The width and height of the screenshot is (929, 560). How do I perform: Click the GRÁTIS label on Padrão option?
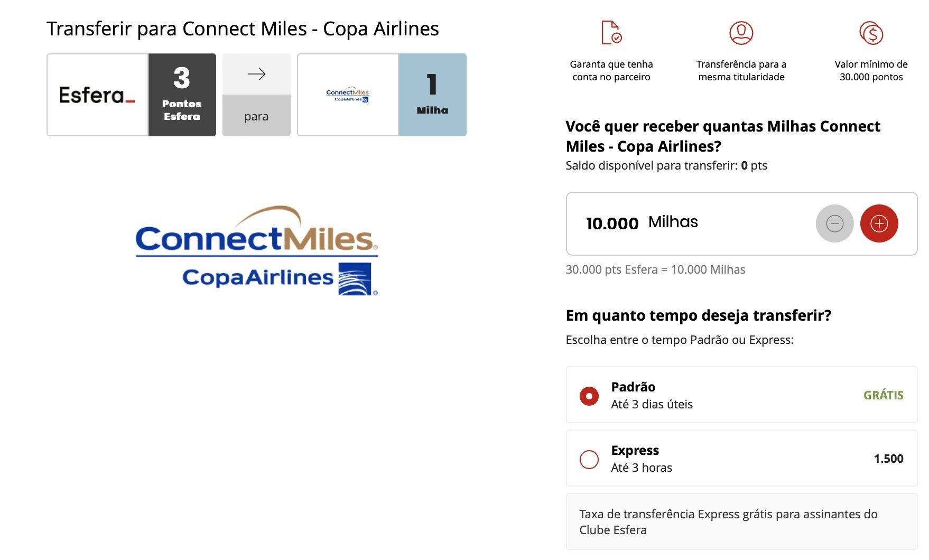(883, 395)
